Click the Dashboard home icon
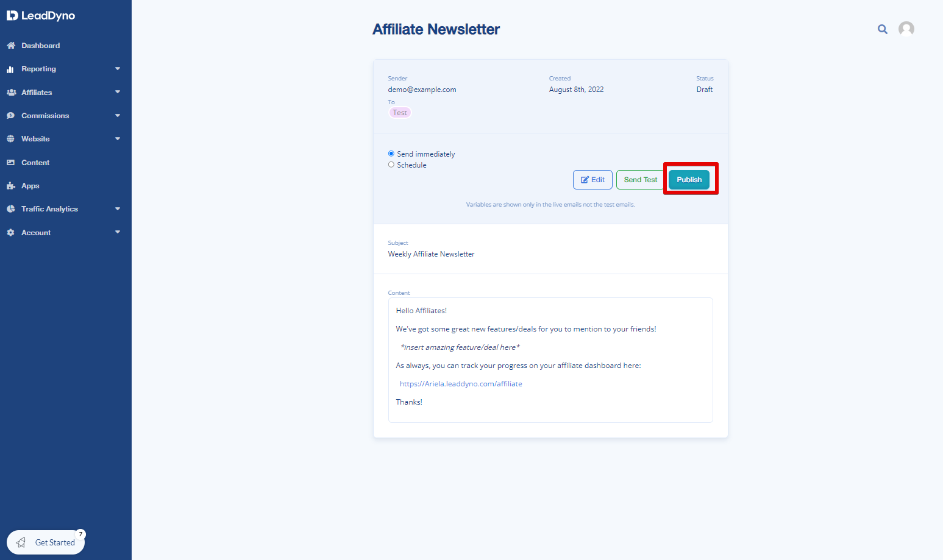The image size is (943, 560). click(x=10, y=46)
